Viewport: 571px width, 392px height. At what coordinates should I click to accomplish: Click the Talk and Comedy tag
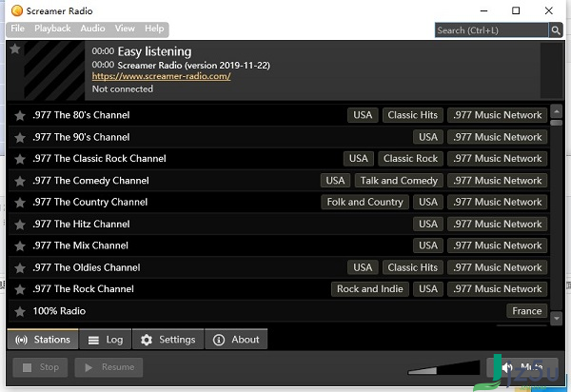coord(399,181)
